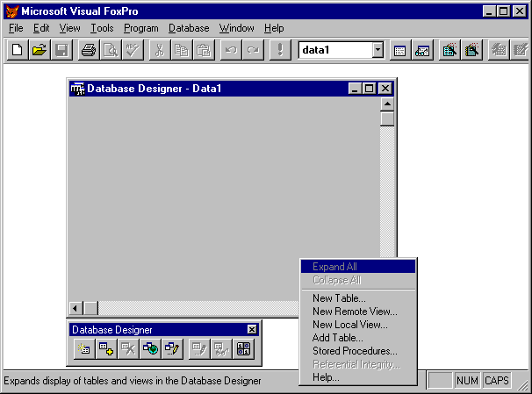Click the New file toolbar icon
Screen dimensions: 532x394
click(18, 50)
